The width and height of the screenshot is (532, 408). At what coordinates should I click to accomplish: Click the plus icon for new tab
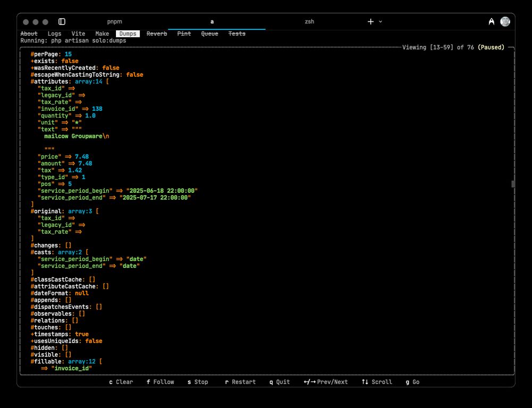371,22
